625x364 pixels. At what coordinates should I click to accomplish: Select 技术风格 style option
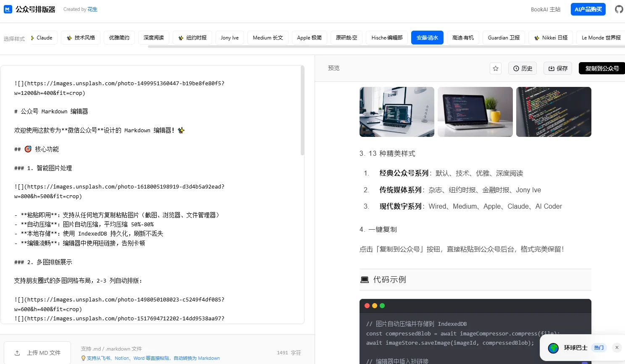80,38
